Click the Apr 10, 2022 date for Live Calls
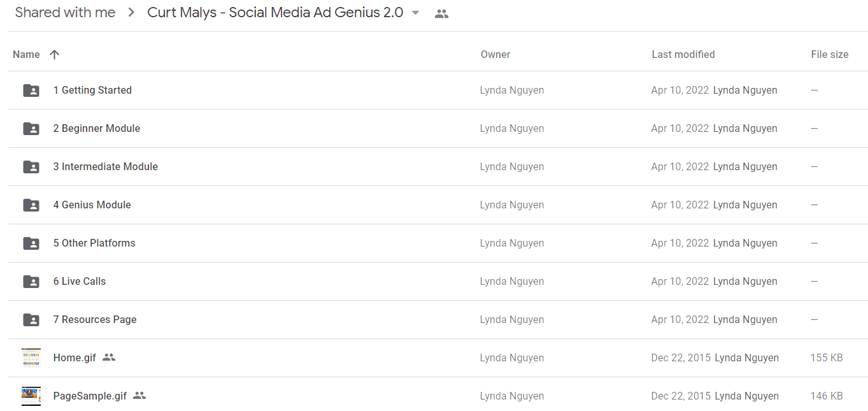Screen dimensions: 868x411 (680, 282)
